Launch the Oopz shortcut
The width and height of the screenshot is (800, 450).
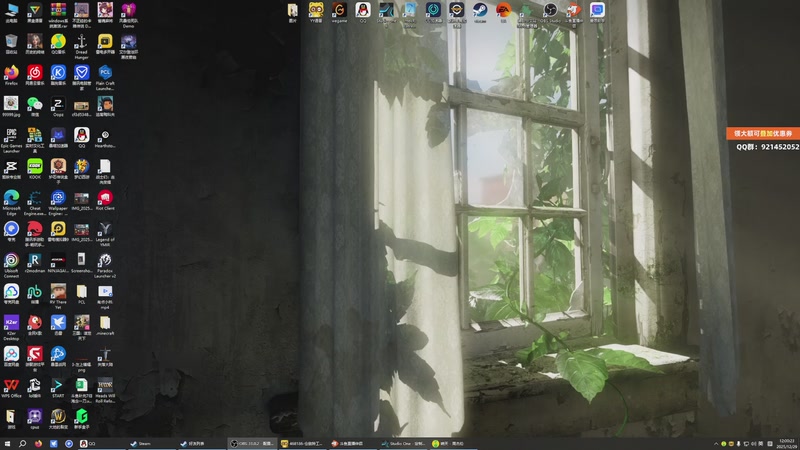coord(58,106)
